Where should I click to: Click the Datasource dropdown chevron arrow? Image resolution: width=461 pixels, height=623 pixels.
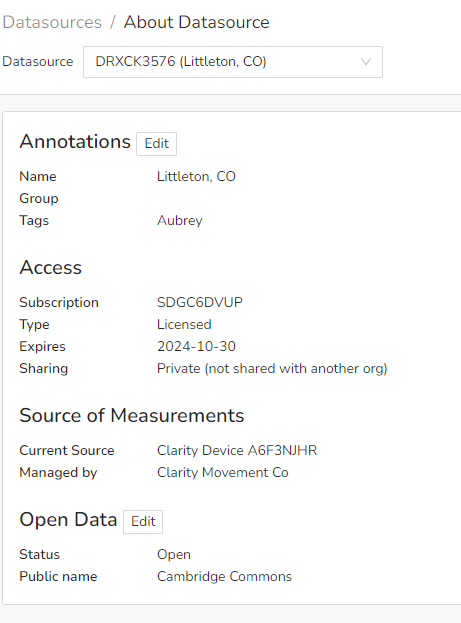[x=366, y=62]
